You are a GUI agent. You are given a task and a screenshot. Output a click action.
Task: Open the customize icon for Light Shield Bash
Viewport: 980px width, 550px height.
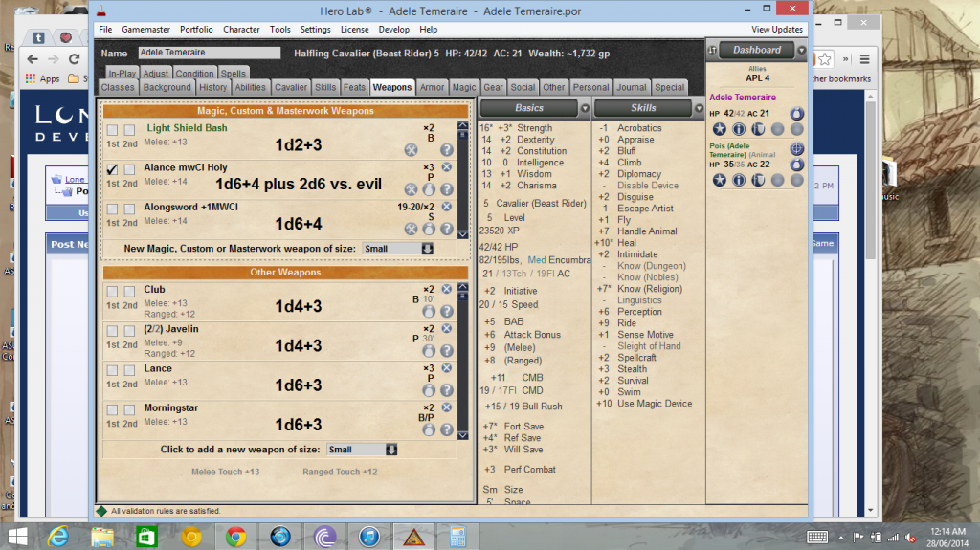pyautogui.click(x=411, y=150)
